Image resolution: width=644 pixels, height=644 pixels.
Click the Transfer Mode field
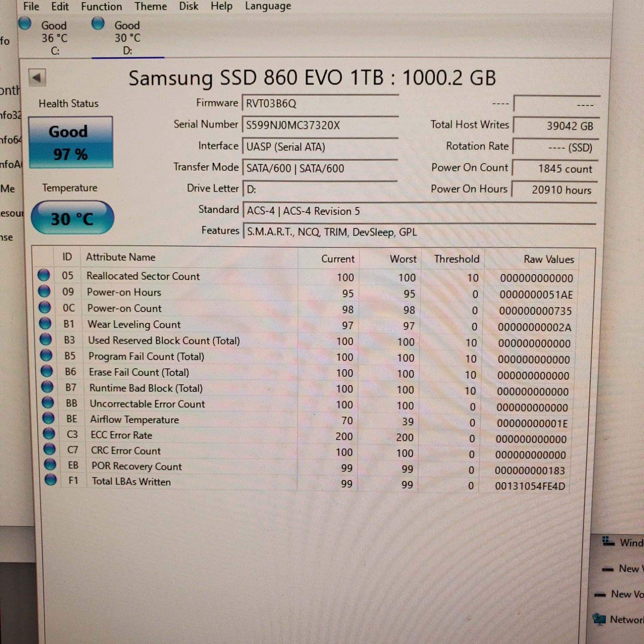click(320, 168)
